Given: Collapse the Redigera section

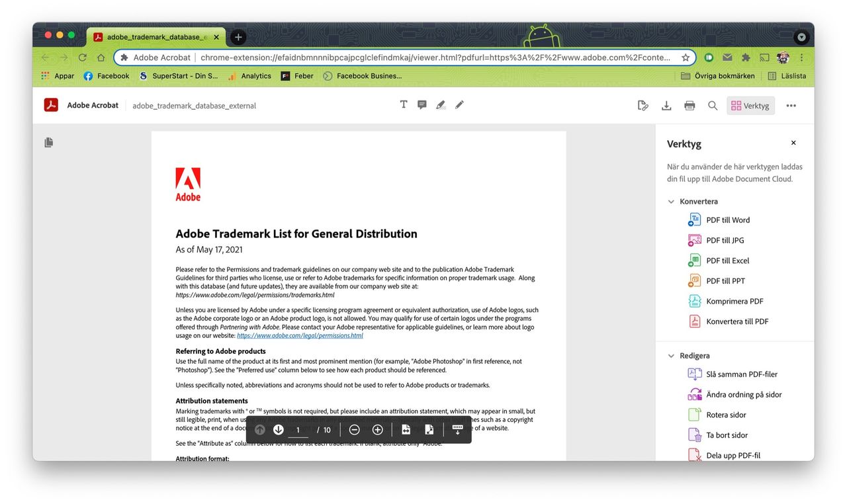Looking at the screenshot, I should pyautogui.click(x=670, y=355).
